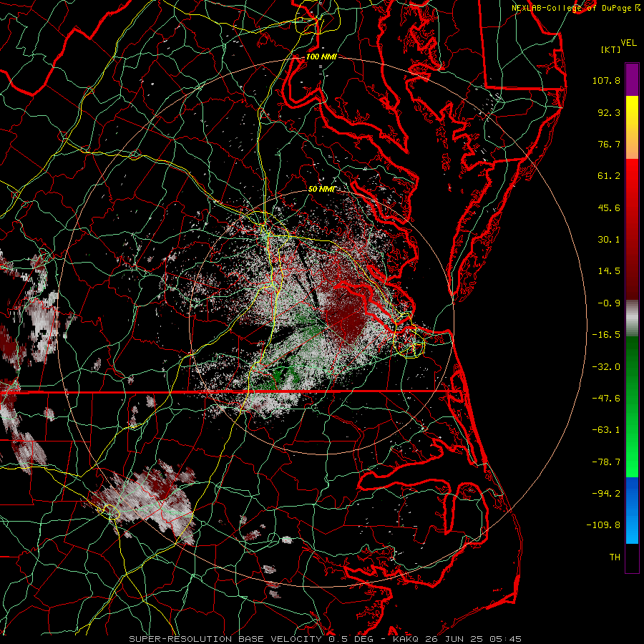Select the -16.5 value on velocity scale
The height and width of the screenshot is (644, 644).
[x=606, y=335]
